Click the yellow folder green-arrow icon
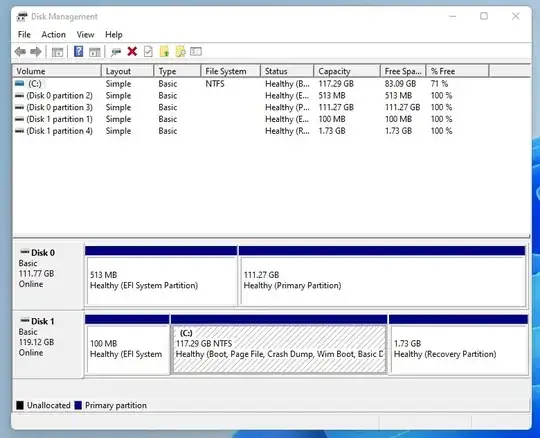 point(165,52)
